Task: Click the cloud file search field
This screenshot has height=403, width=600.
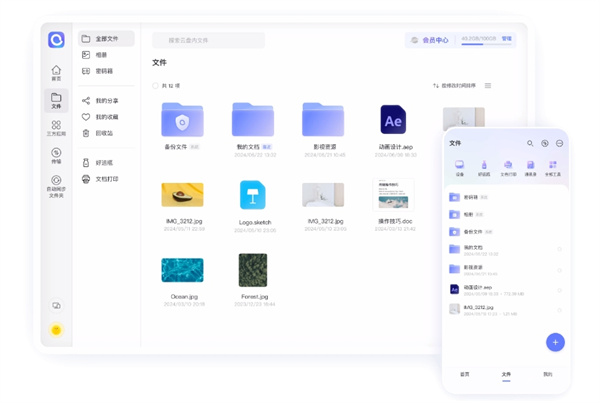Action: [x=209, y=40]
